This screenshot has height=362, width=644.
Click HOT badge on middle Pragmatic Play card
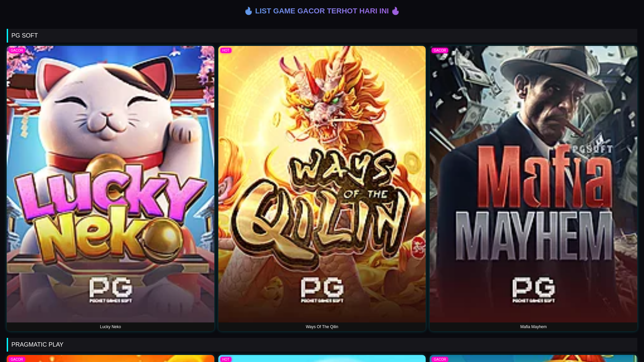[x=226, y=359]
